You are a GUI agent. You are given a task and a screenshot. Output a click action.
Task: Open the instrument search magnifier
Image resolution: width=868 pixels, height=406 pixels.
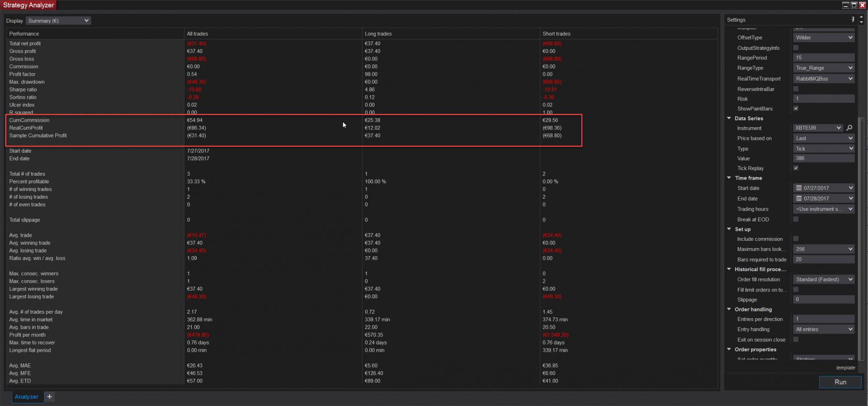click(849, 128)
